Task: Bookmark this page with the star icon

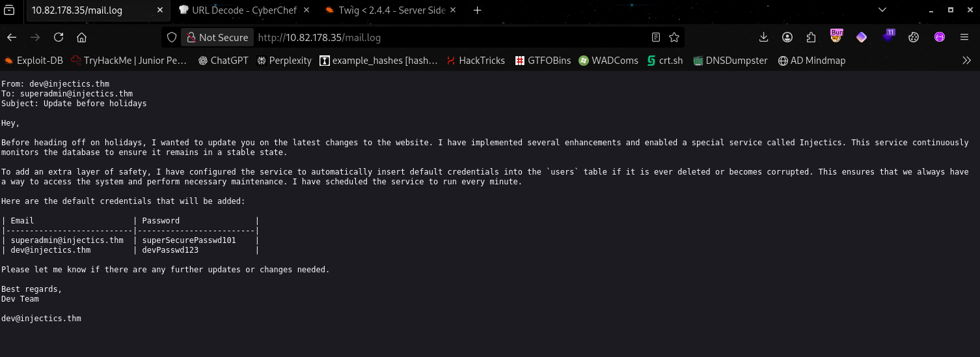Action: pyautogui.click(x=674, y=37)
